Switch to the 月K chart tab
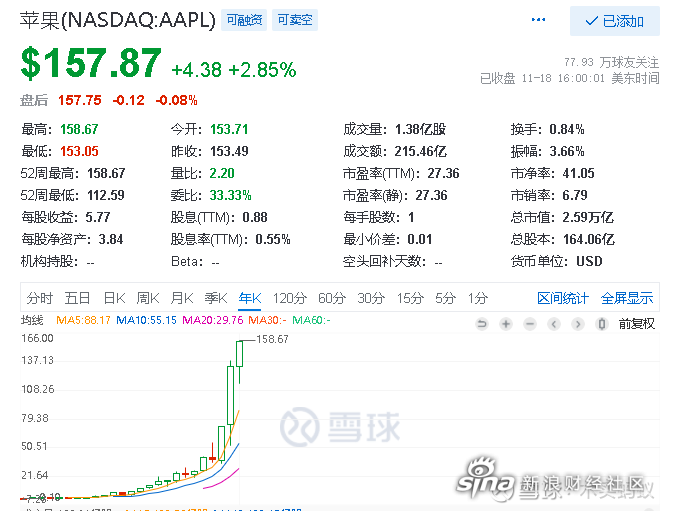674x511 pixels. [182, 298]
